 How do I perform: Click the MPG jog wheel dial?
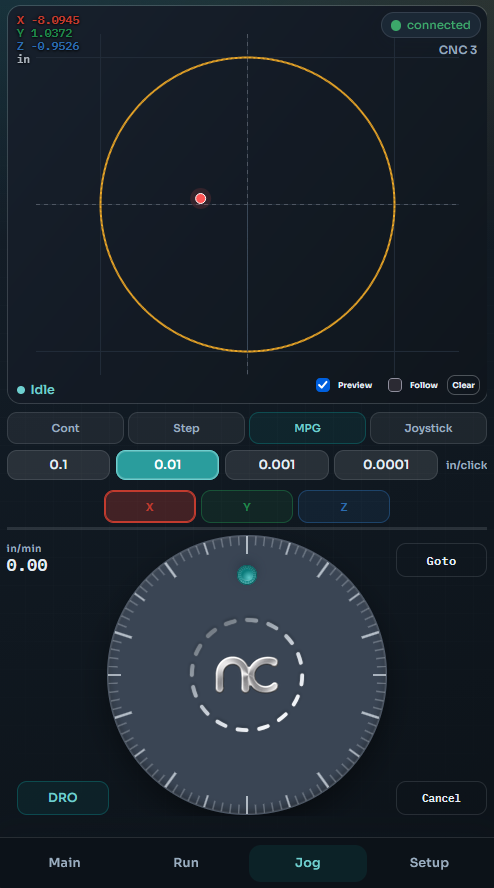pos(247,674)
